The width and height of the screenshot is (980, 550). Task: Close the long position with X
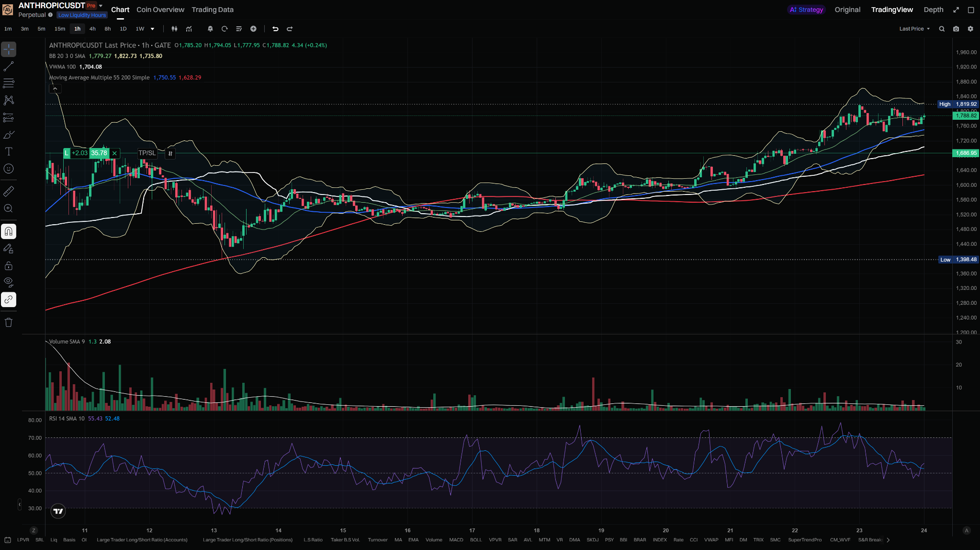[114, 153]
